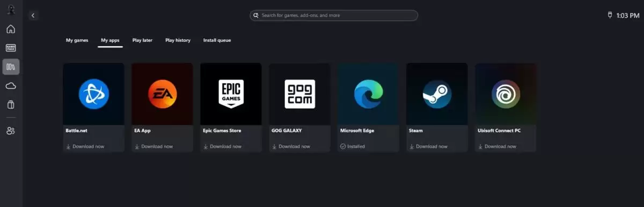
Task: Click the Epic Games Store title text
Action: point(222,131)
